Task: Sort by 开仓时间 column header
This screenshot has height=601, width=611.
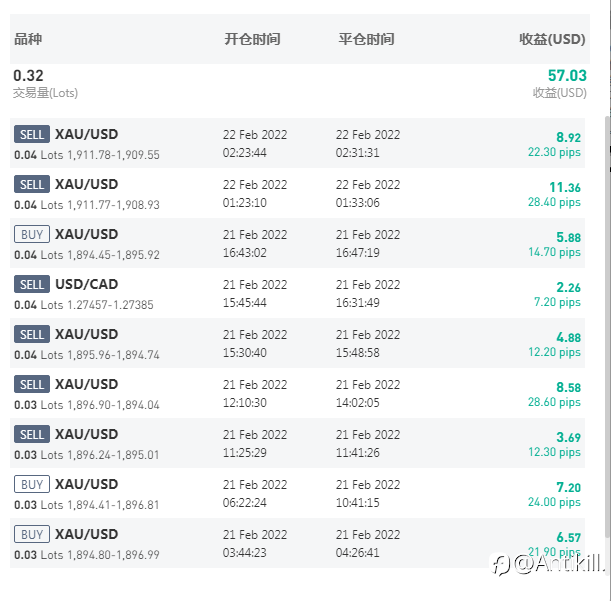Action: tap(252, 39)
